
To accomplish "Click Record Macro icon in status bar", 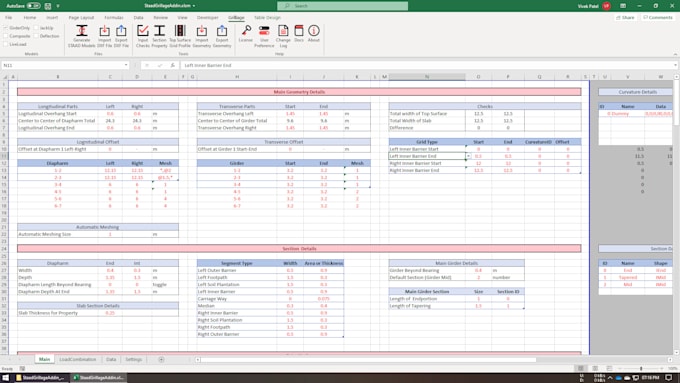I will [22, 368].
